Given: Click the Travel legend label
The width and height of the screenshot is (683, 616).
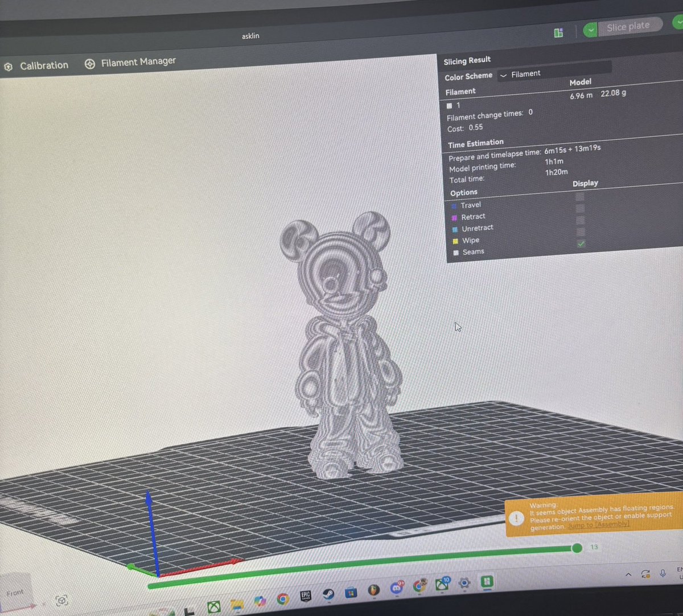Looking at the screenshot, I should (x=471, y=205).
